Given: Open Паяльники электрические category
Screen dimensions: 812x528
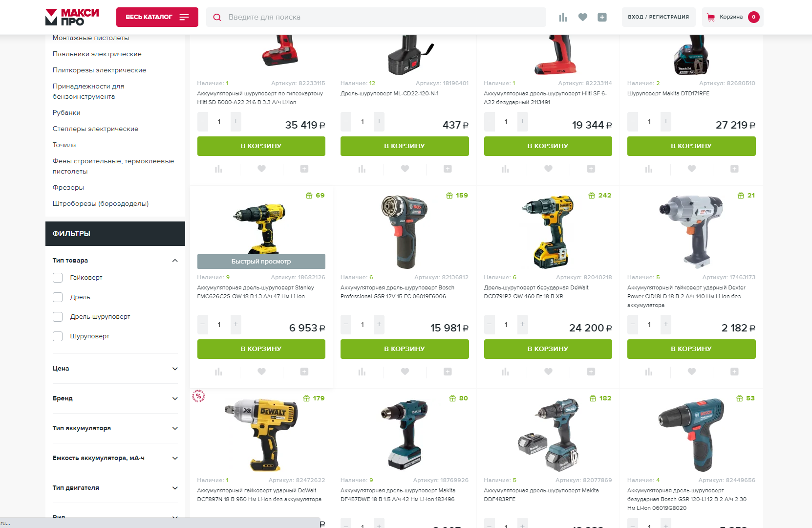Looking at the screenshot, I should pos(97,54).
